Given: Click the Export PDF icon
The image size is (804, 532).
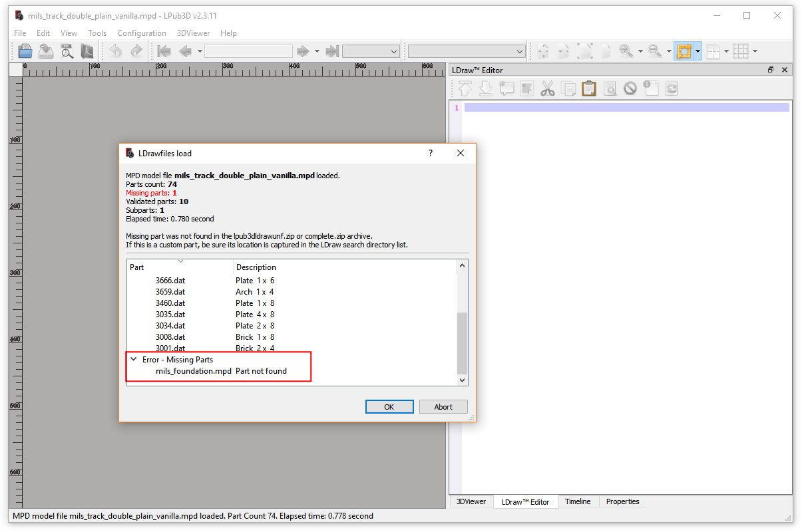Looking at the screenshot, I should click(x=87, y=51).
